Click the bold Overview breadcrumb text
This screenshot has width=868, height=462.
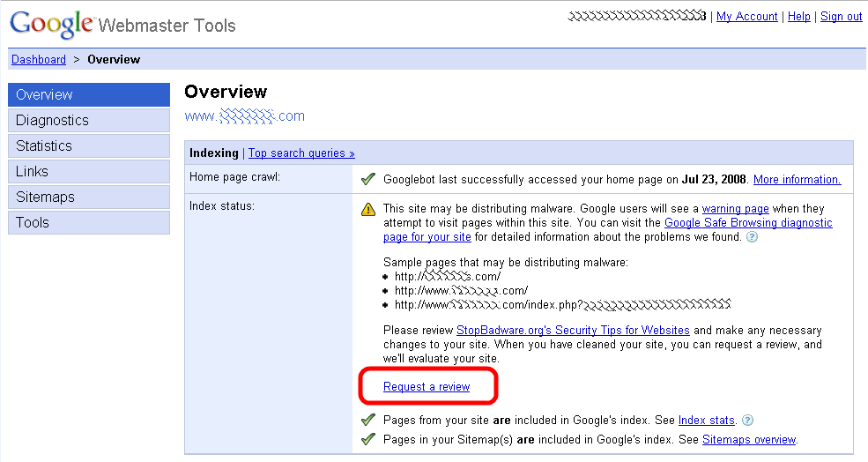tap(114, 59)
